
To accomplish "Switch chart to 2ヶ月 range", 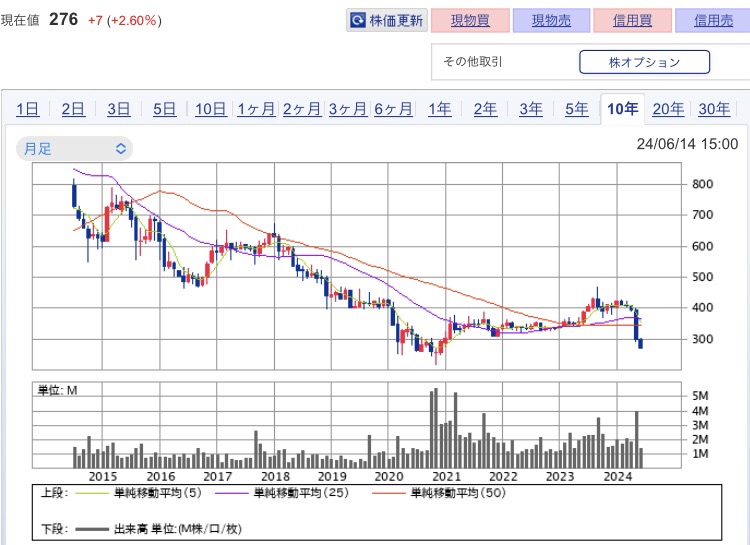I will coord(302,109).
